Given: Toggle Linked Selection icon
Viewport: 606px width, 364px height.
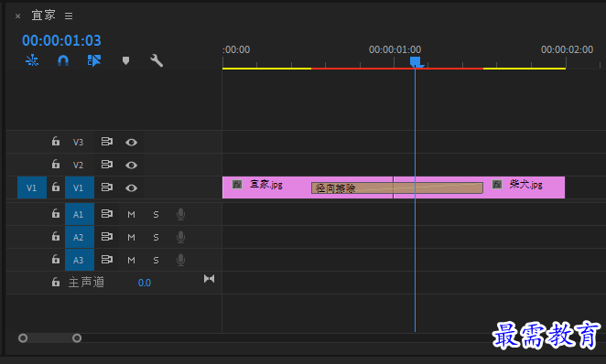Looking at the screenshot, I should (94, 60).
